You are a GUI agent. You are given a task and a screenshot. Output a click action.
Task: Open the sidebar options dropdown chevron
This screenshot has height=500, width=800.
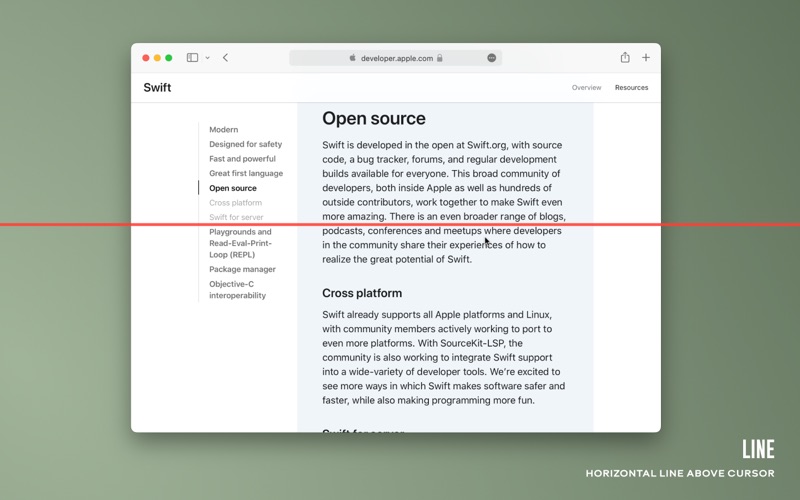click(x=208, y=58)
